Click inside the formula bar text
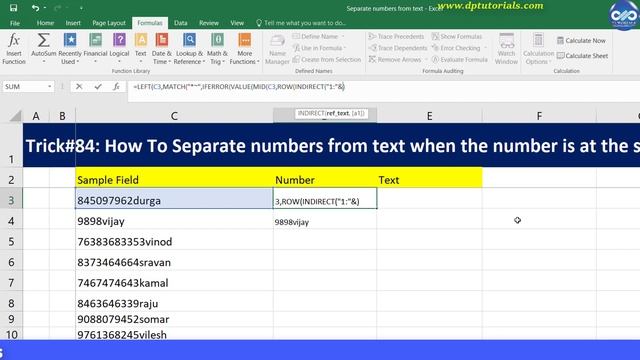Image resolution: width=640 pixels, height=360 pixels. (239, 87)
